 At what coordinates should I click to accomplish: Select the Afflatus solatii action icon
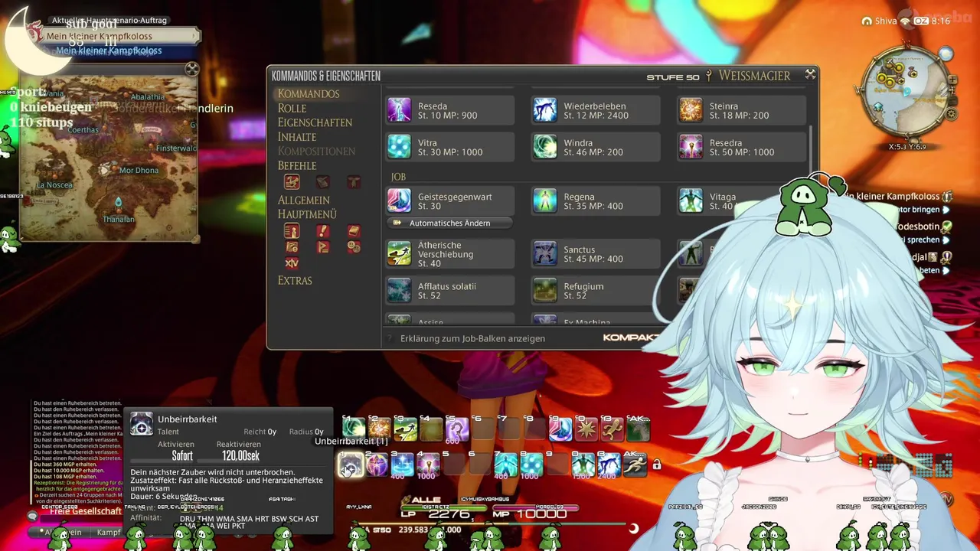click(399, 290)
